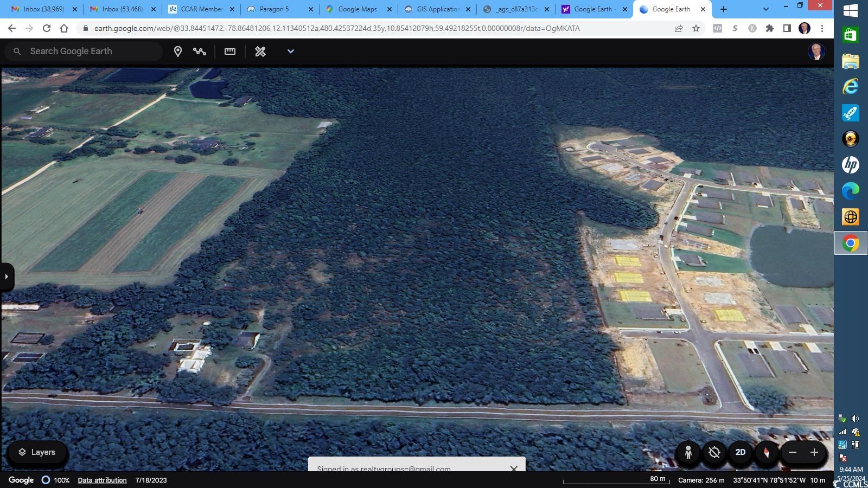Open the browser tab list dropdown
This screenshot has height=488, width=868.
click(x=765, y=9)
